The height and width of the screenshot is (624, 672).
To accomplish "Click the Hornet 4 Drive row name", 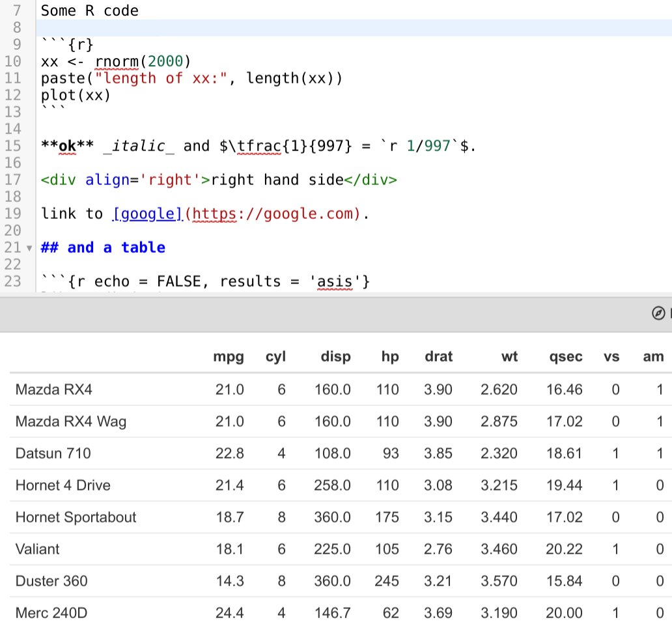I will (63, 485).
